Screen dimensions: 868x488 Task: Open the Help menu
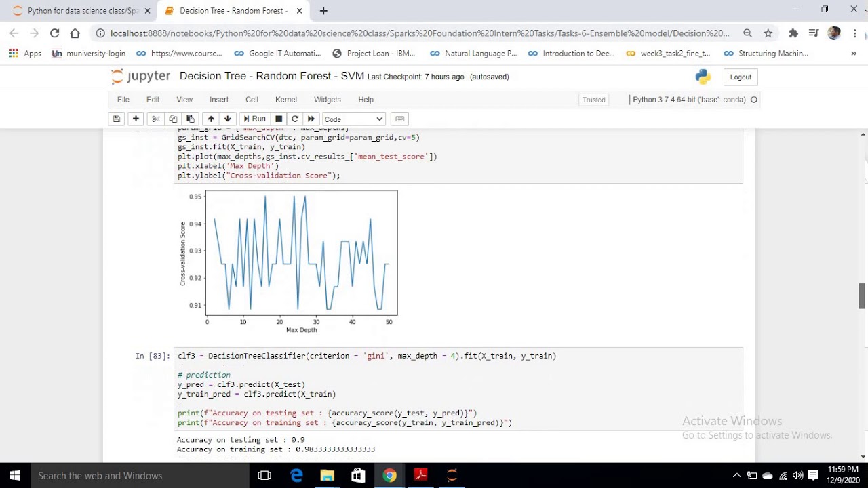pyautogui.click(x=366, y=100)
